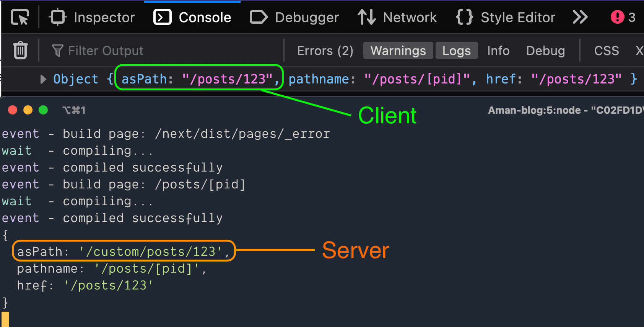Click the Style Editor braces icon
This screenshot has width=644, height=327.
coord(465,17)
